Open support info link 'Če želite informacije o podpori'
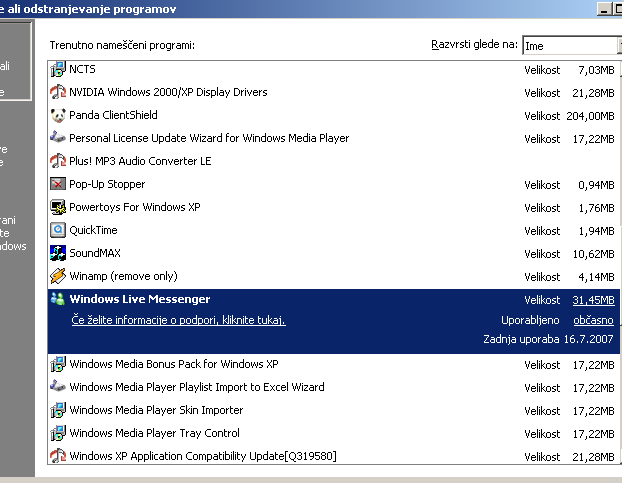624x487 pixels. [x=178, y=320]
